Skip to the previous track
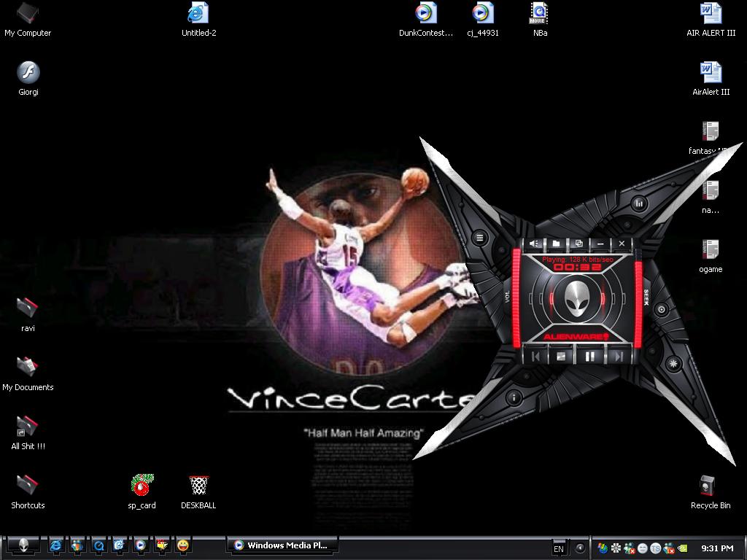The width and height of the screenshot is (747, 560). [536, 356]
